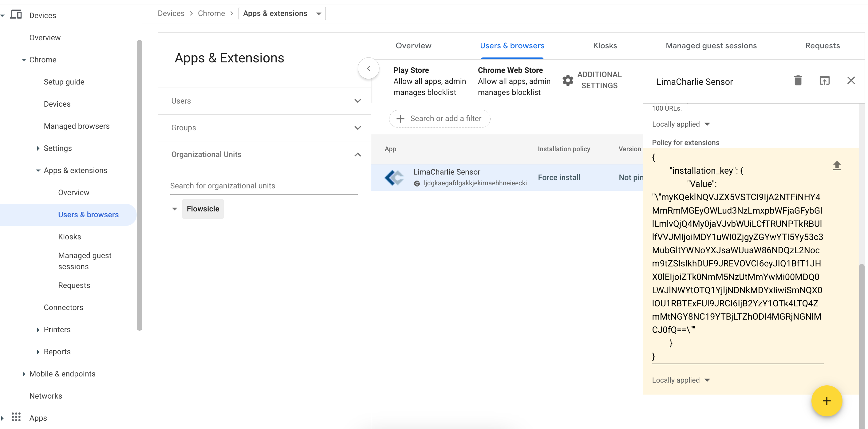The image size is (868, 429).
Task: Open Connectors in the sidebar
Action: pos(63,308)
